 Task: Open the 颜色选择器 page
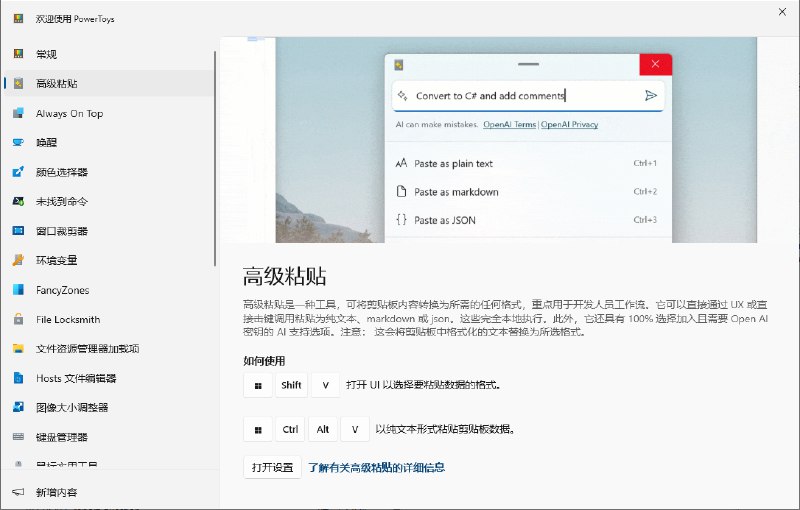click(x=109, y=172)
